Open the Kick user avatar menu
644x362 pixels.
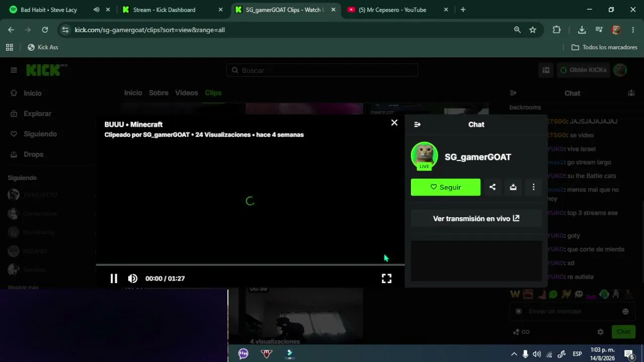coord(620,70)
